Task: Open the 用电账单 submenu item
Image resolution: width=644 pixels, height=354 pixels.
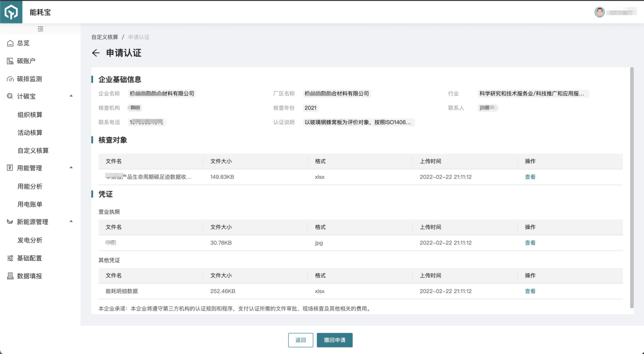Action: [30, 205]
